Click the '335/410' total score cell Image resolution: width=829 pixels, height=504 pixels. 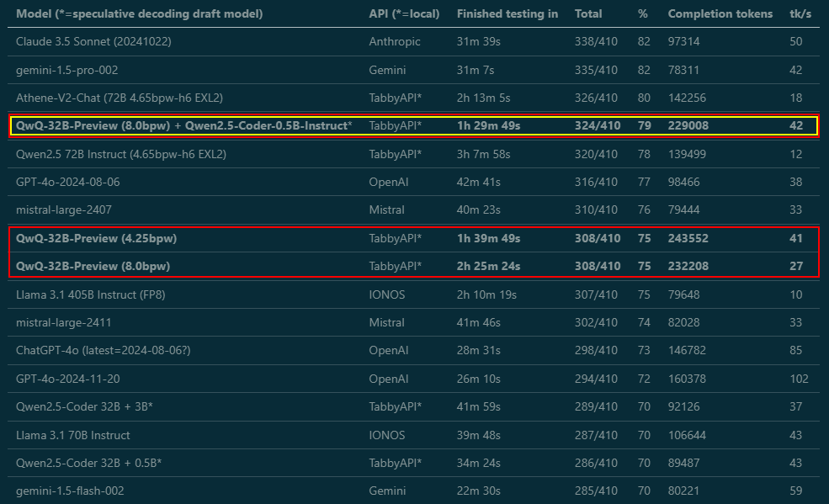(x=596, y=71)
